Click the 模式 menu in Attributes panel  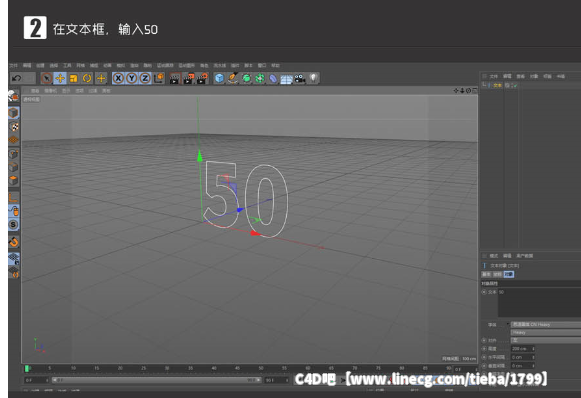tap(494, 256)
